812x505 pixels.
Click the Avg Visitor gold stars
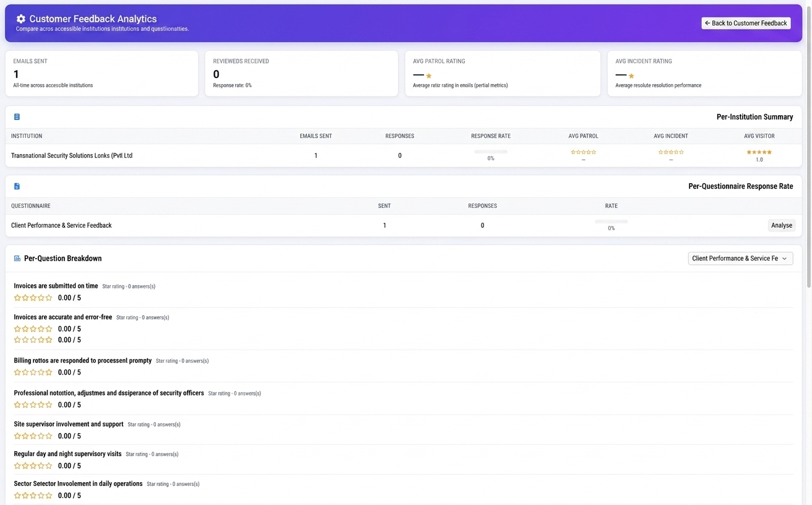point(759,152)
